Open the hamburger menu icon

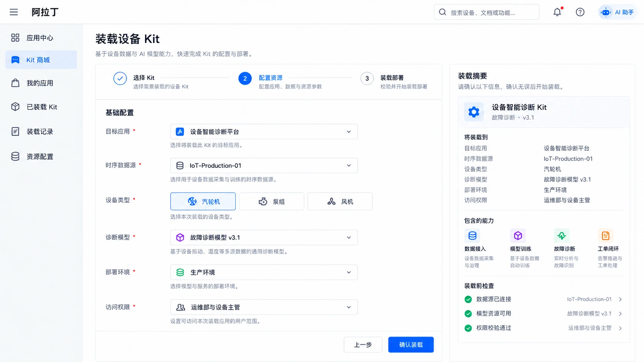coord(14,12)
